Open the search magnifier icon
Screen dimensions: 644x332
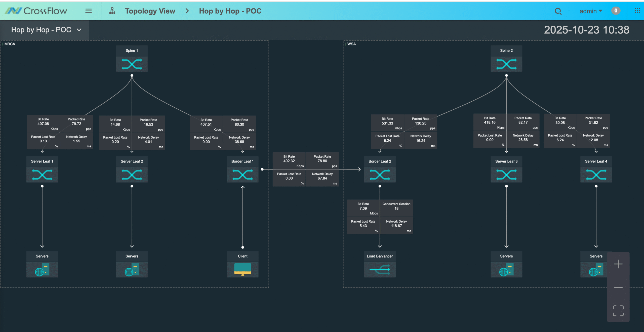click(558, 11)
